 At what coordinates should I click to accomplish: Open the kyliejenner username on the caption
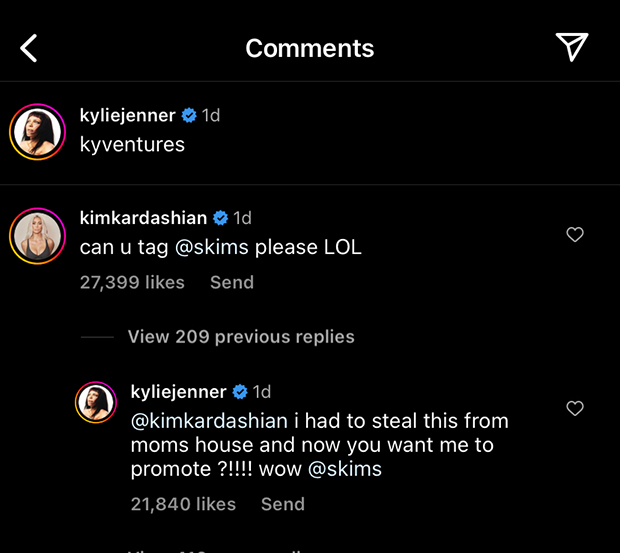pyautogui.click(x=128, y=115)
